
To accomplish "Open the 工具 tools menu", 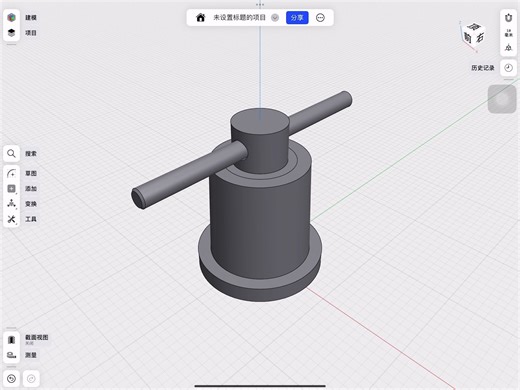I will tap(11, 219).
